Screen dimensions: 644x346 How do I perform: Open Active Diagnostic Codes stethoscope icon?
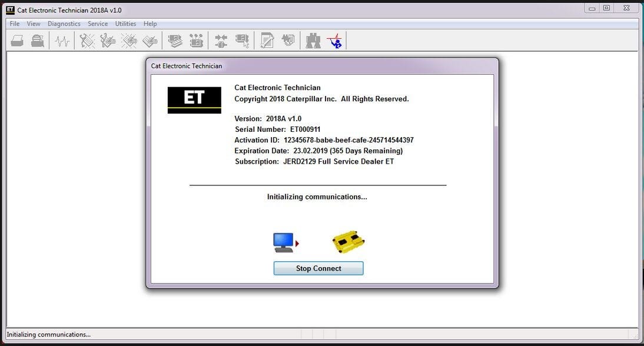click(87, 41)
